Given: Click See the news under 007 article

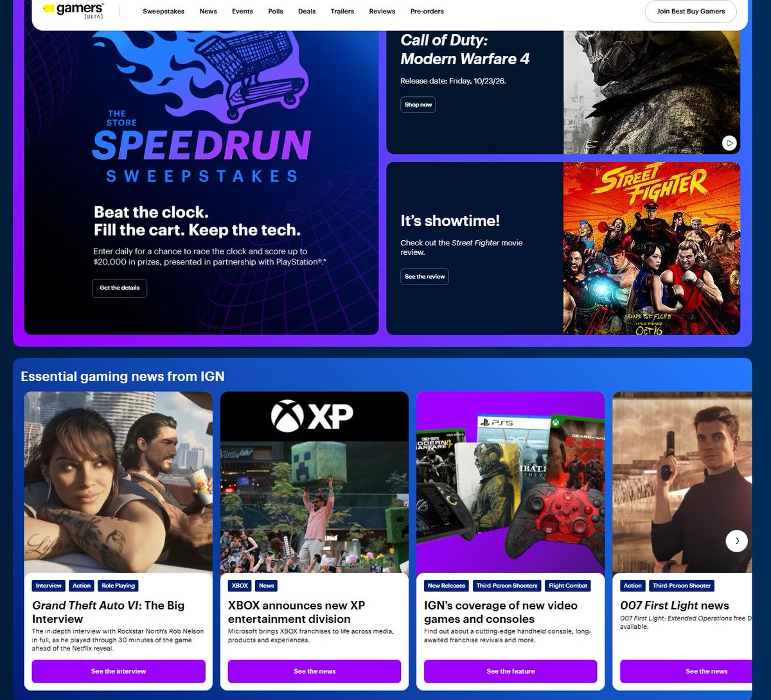Looking at the screenshot, I should (x=686, y=671).
